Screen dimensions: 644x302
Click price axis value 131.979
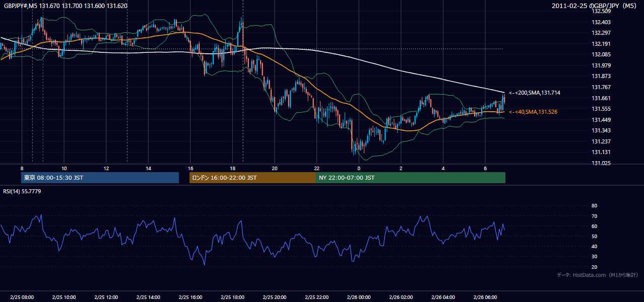pos(601,65)
